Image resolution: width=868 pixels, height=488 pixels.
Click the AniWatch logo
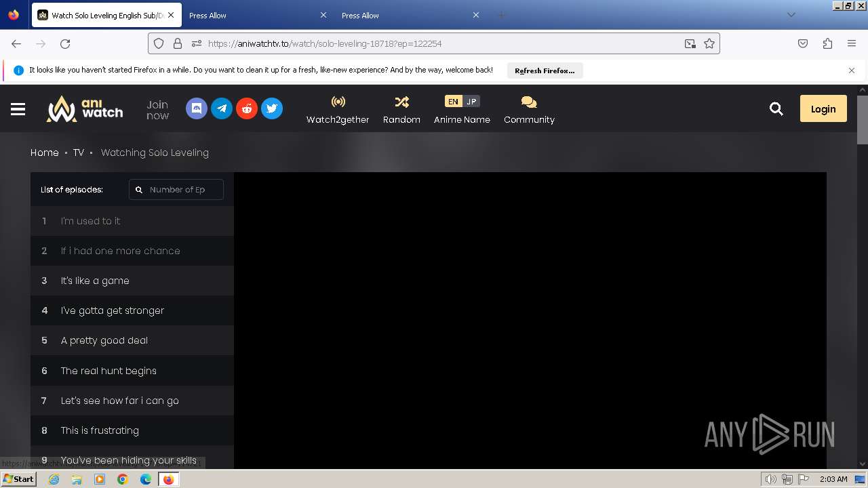coord(85,108)
